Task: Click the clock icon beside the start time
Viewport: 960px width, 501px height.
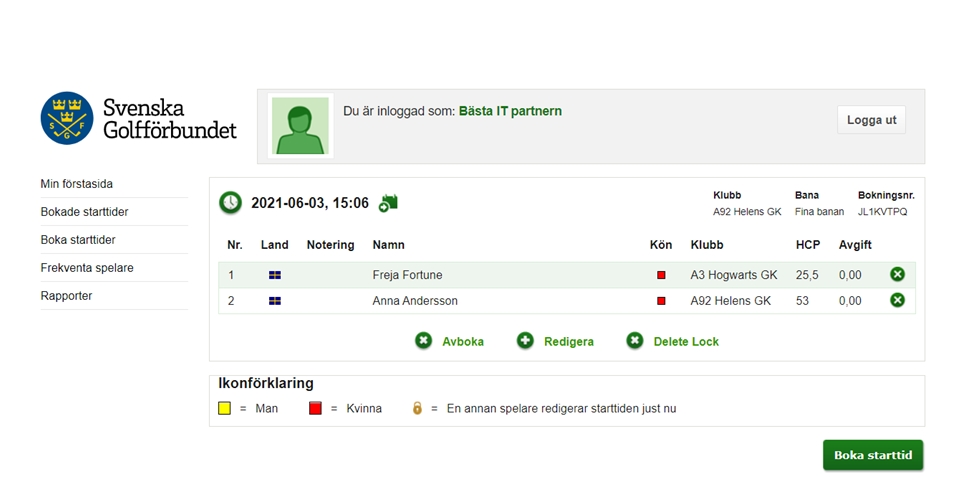Action: pyautogui.click(x=230, y=203)
